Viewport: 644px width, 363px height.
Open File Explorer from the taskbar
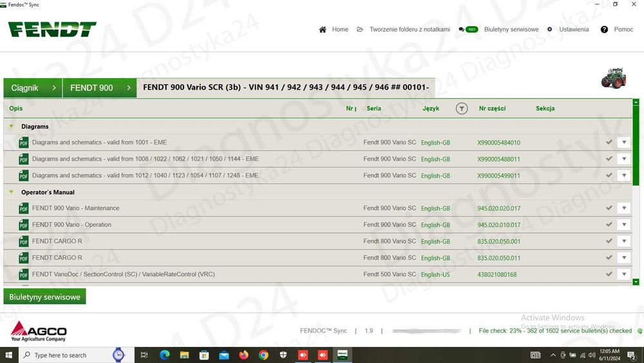coord(184,355)
